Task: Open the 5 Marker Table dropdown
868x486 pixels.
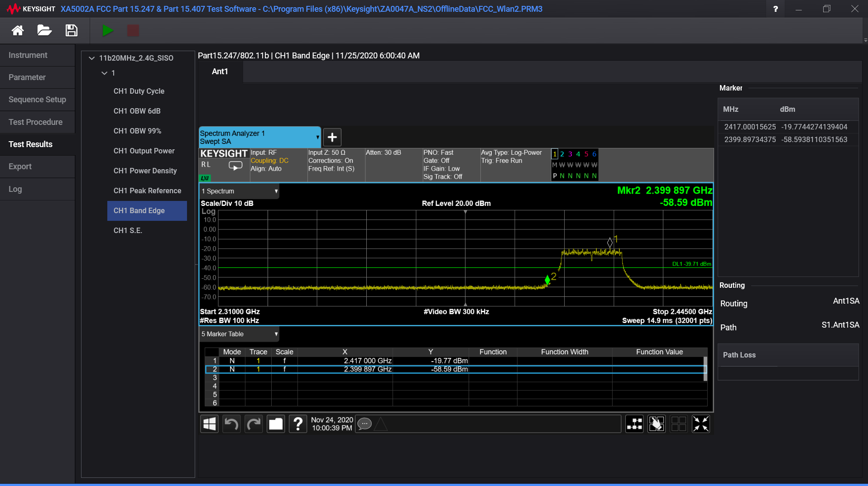Action: point(239,334)
